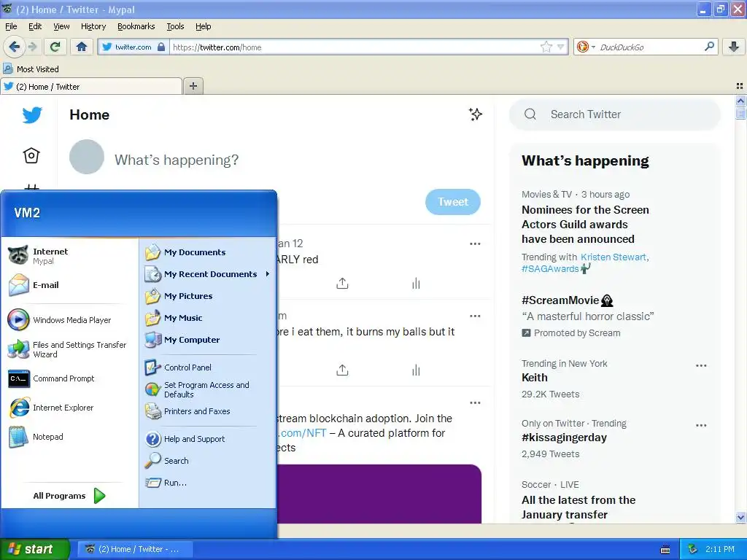Screen dimensions: 747x560
Task: Open the History menu
Action: tap(93, 26)
